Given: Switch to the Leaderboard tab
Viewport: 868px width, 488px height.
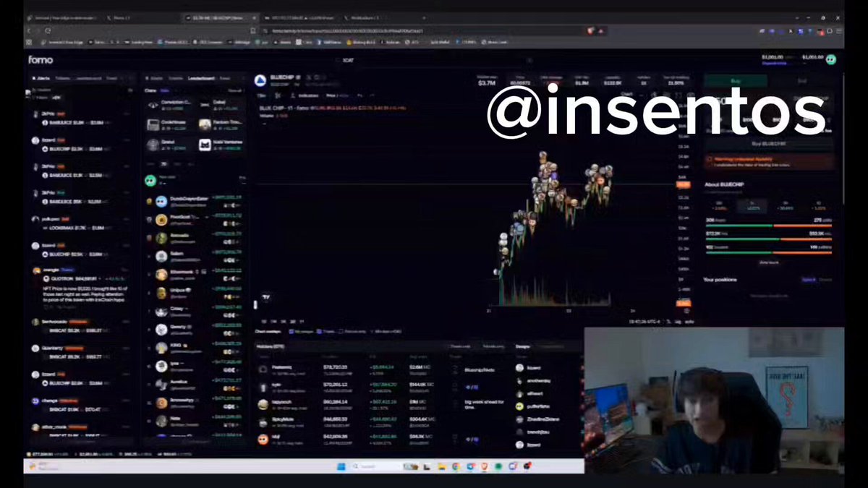Looking at the screenshot, I should [x=201, y=78].
